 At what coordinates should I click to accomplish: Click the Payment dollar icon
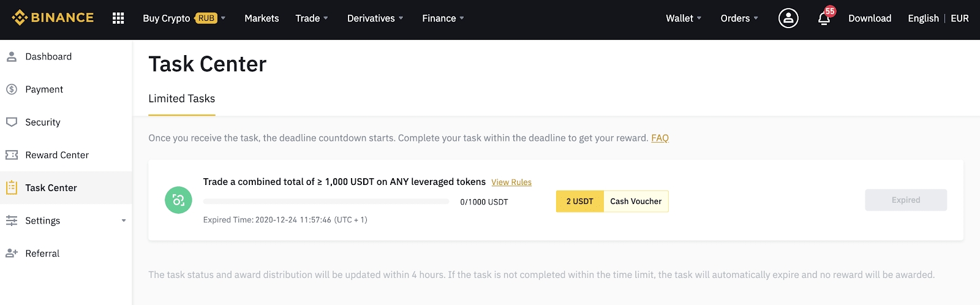tap(11, 89)
